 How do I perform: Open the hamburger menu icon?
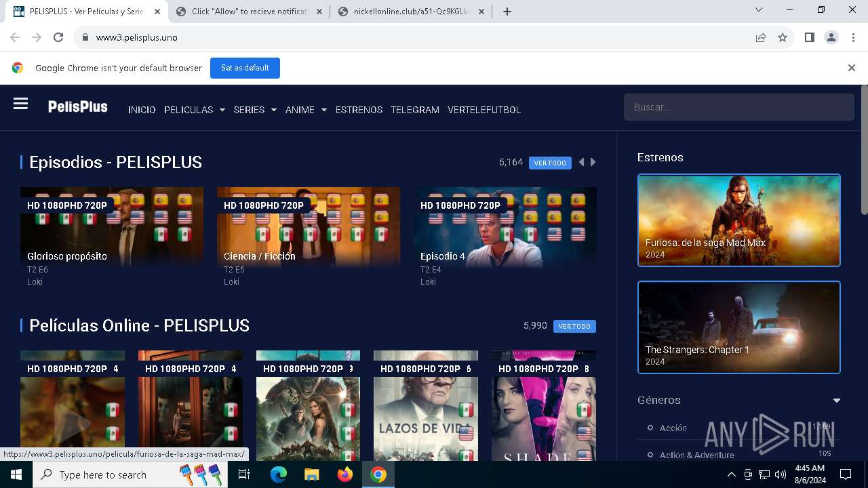click(20, 104)
